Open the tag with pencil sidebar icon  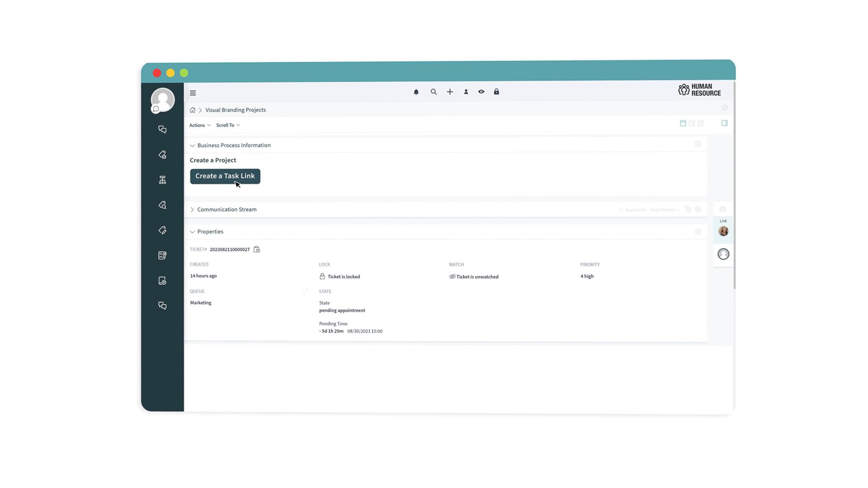(162, 230)
